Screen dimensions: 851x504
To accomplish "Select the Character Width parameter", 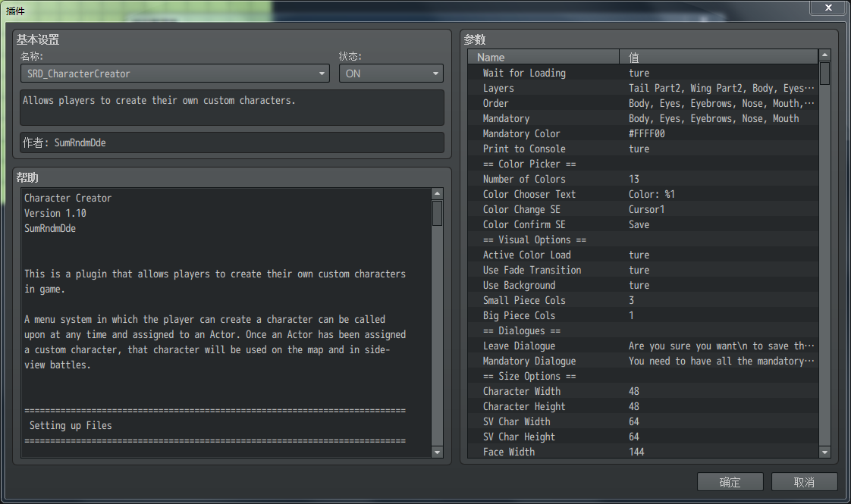I will 643,392.
